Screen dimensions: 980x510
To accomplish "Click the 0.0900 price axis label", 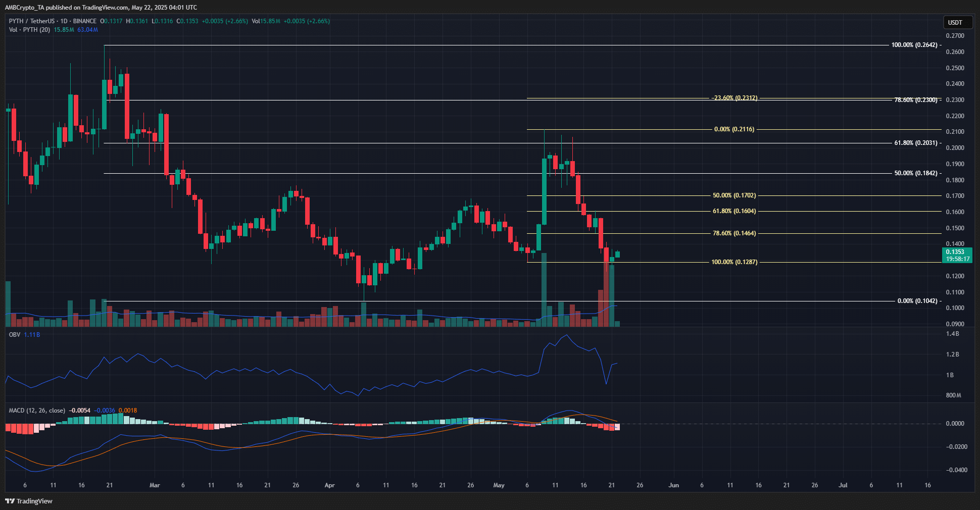I will (955, 324).
